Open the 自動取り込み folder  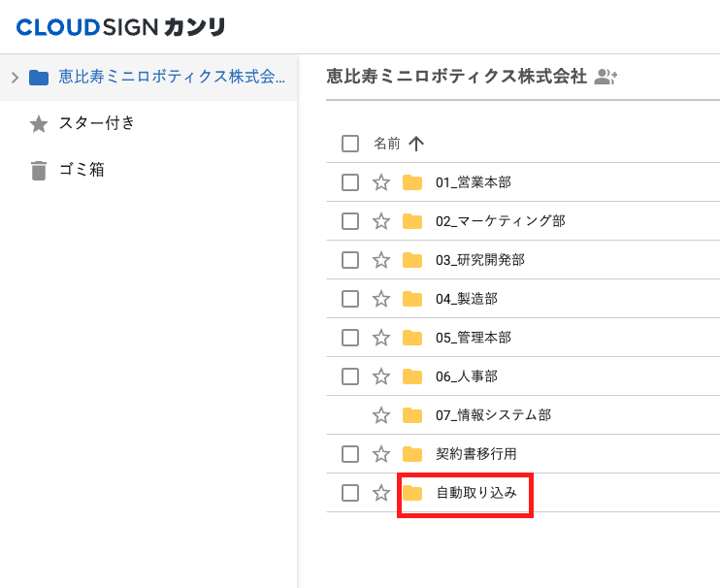[476, 493]
